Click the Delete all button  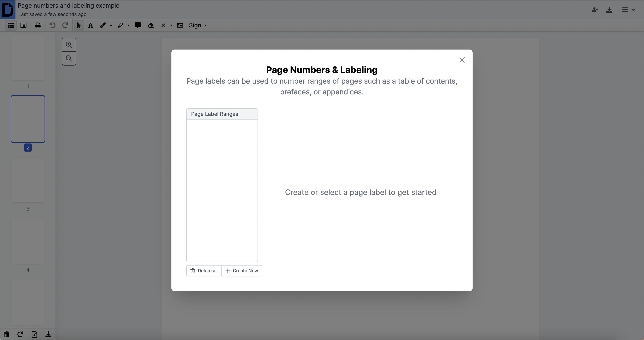point(204,271)
